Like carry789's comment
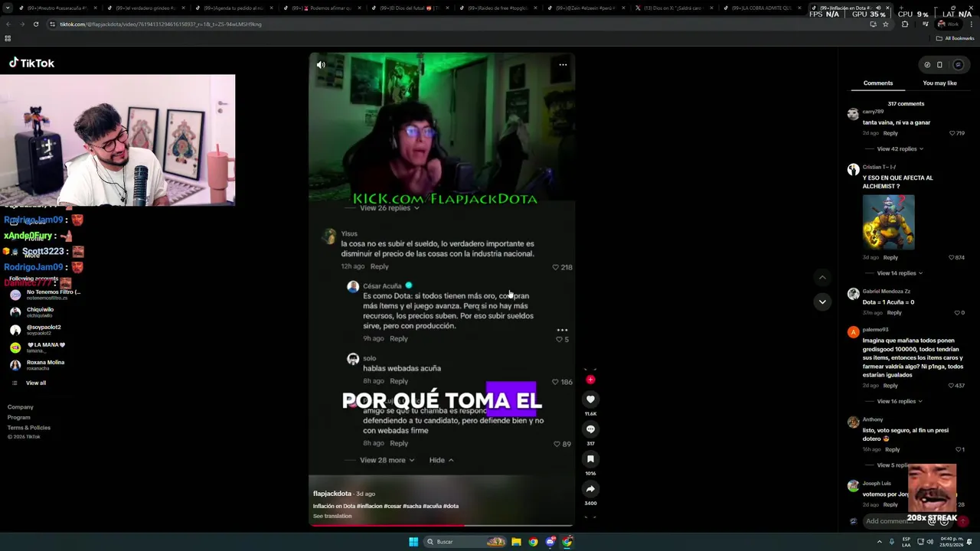 click(x=956, y=133)
